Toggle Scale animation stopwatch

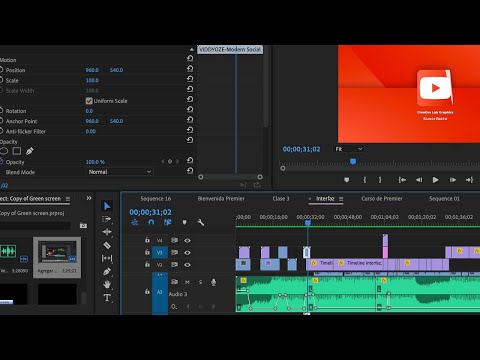click(x=1, y=80)
